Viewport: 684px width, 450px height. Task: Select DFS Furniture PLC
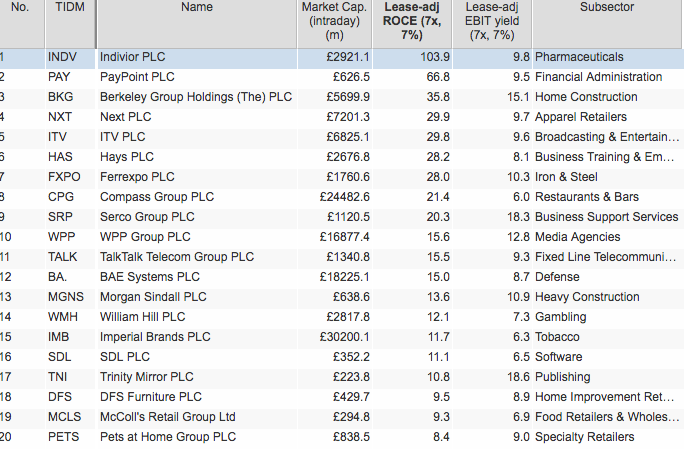151,397
